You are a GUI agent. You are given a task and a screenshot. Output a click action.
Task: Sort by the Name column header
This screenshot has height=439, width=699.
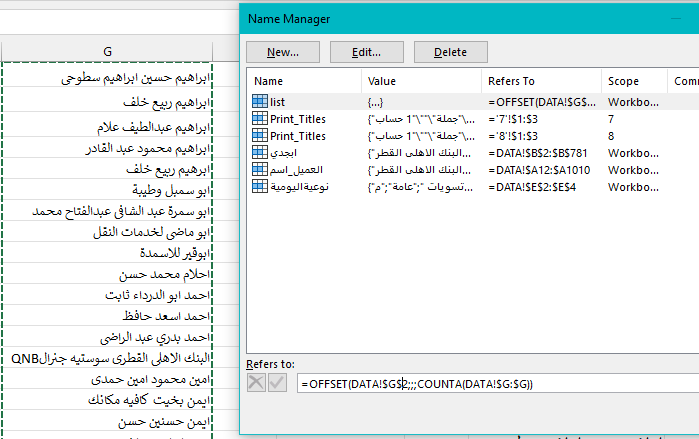[x=304, y=81]
